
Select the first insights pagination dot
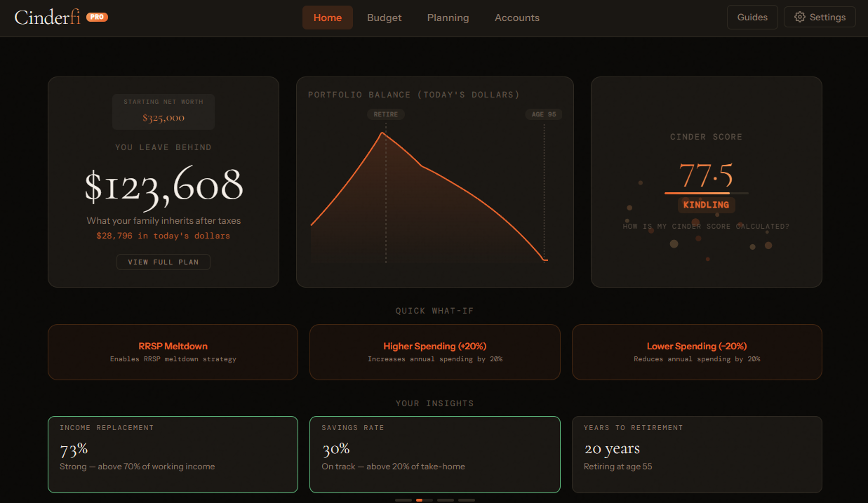403,500
